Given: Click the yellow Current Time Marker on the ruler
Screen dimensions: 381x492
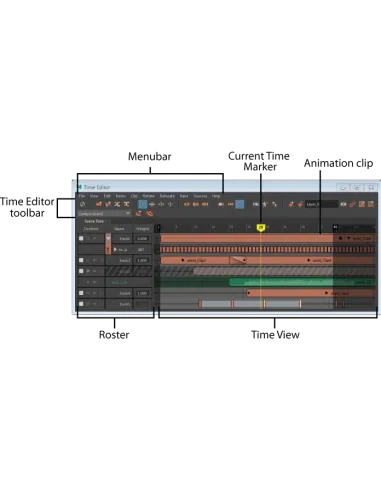Looking at the screenshot, I should pyautogui.click(x=261, y=228).
